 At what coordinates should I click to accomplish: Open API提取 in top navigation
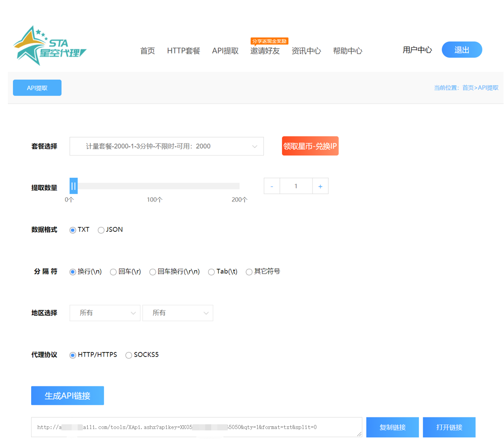pyautogui.click(x=225, y=51)
